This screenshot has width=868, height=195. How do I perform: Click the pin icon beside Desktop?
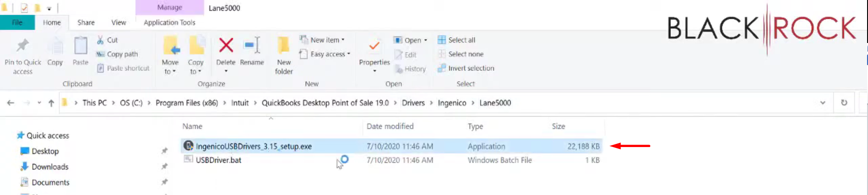[x=164, y=151]
